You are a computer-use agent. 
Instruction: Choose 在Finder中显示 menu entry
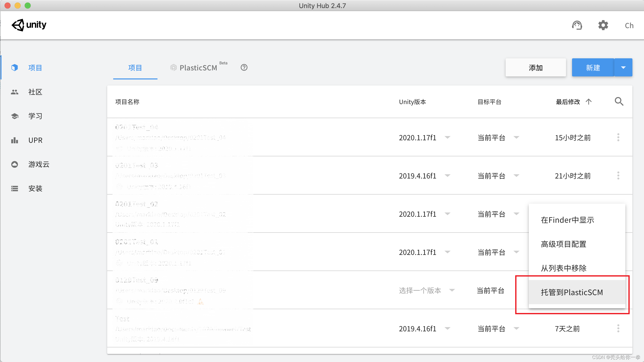pyautogui.click(x=567, y=220)
